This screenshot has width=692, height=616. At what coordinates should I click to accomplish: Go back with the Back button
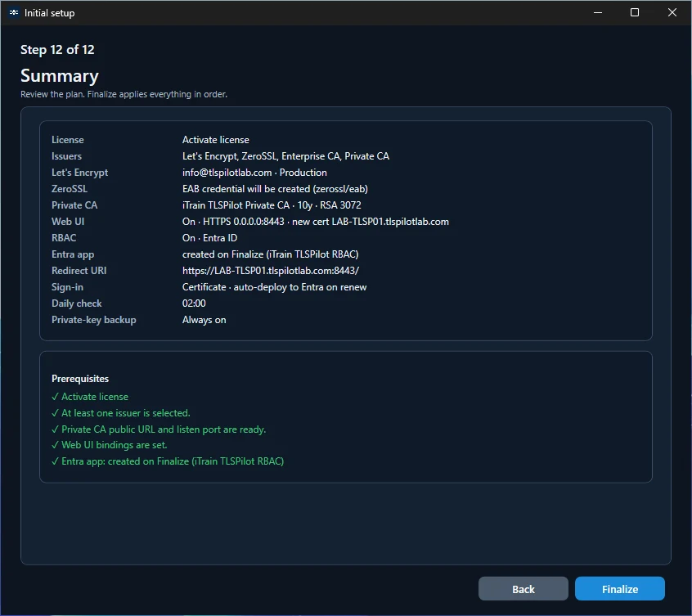(x=523, y=589)
